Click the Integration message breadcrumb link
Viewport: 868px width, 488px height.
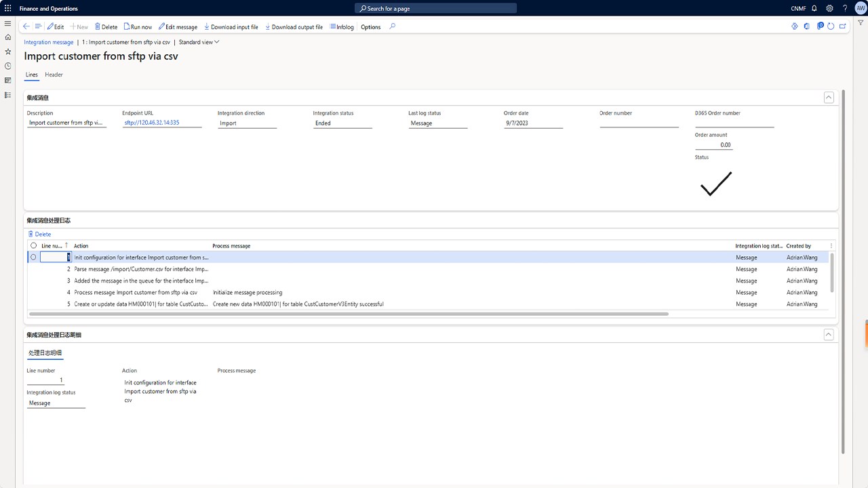[49, 42]
